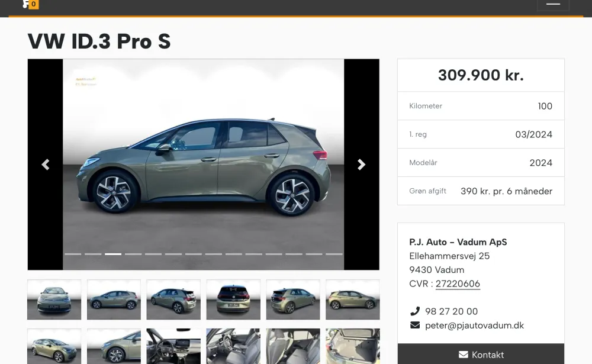592x364 pixels.
Task: Show the previous car photo with left arrow
Action: coord(46,165)
